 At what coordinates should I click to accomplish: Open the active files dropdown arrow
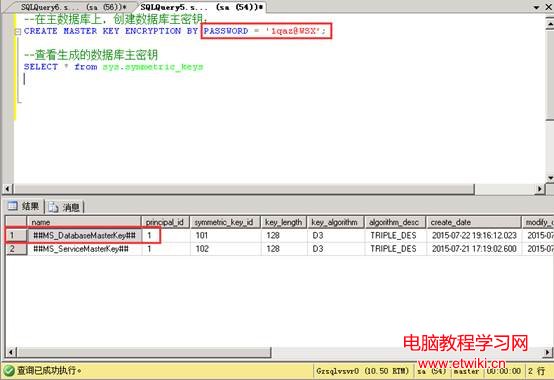tap(536, 7)
